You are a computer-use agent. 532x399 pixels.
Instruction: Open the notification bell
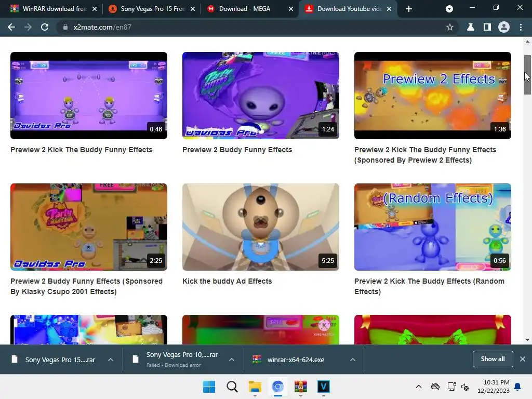[518, 387]
